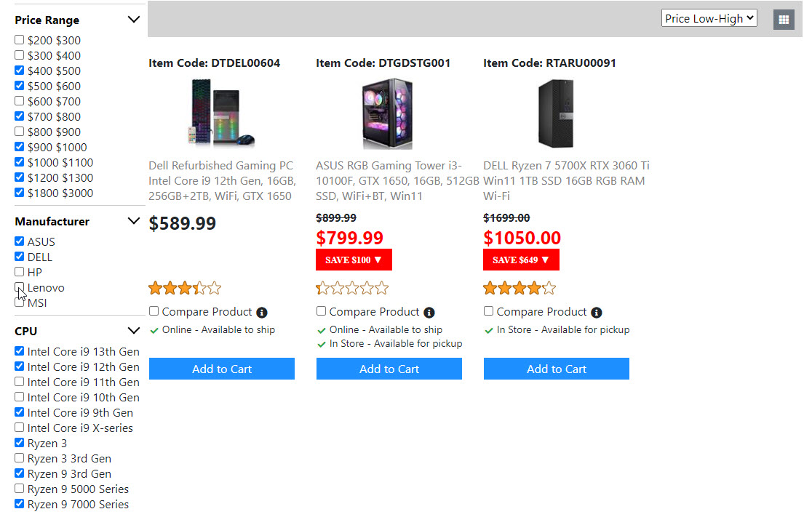This screenshot has height=517, width=812.
Task: Collapse the CPU filter section
Action: coord(133,331)
